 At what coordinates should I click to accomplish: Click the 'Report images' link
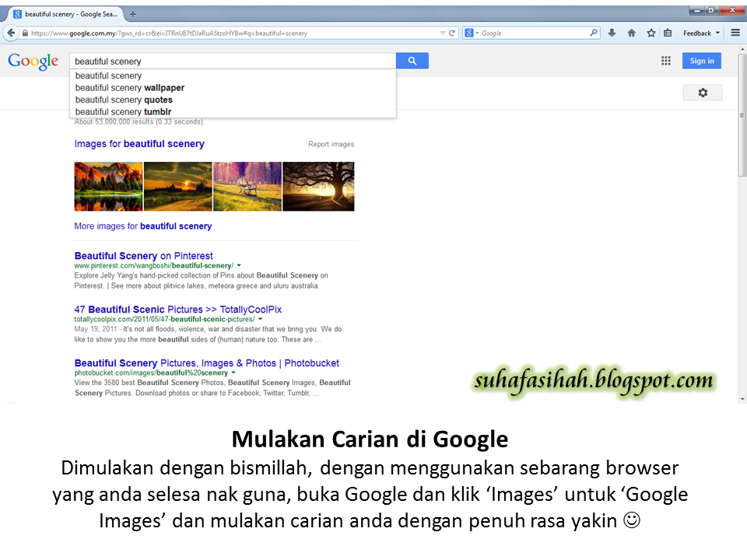[x=331, y=145]
